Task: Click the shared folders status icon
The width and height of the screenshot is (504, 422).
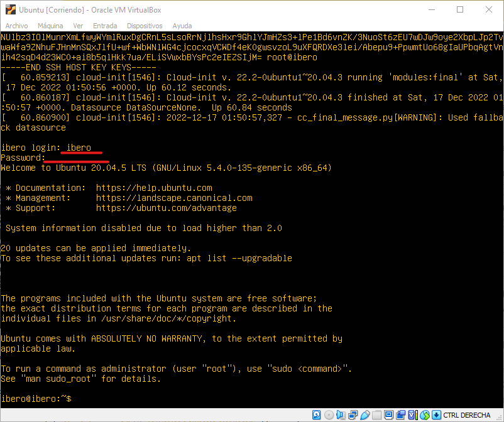Action: click(376, 415)
